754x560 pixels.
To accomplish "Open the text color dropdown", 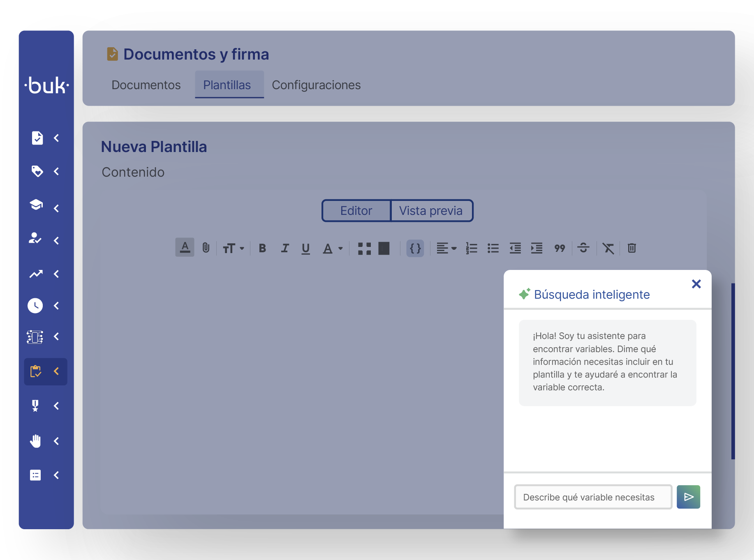I will (x=332, y=248).
